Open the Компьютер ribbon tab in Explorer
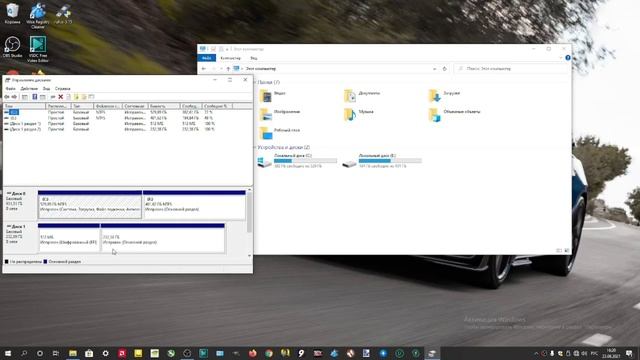Image resolution: width=640 pixels, height=360 pixels. coord(231,58)
